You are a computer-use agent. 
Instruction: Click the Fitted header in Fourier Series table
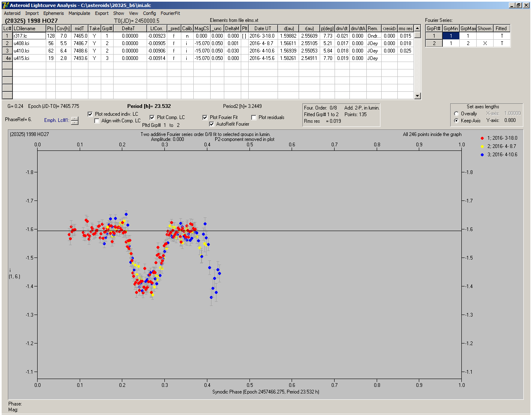[x=501, y=29]
